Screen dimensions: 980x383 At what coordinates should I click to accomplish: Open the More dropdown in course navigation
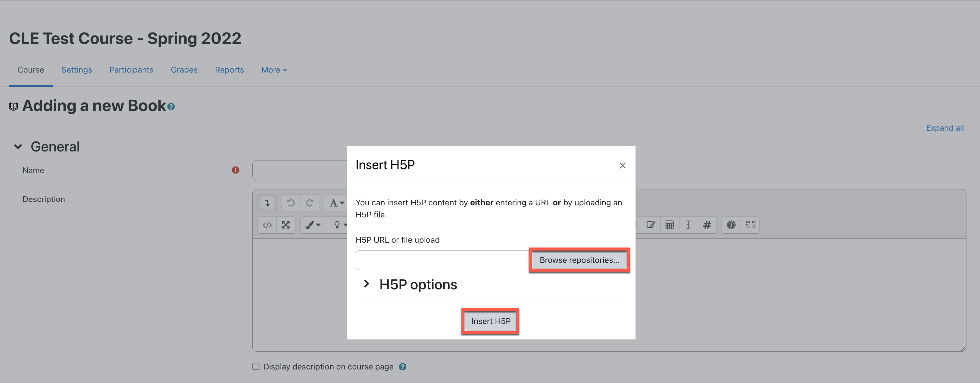click(274, 70)
